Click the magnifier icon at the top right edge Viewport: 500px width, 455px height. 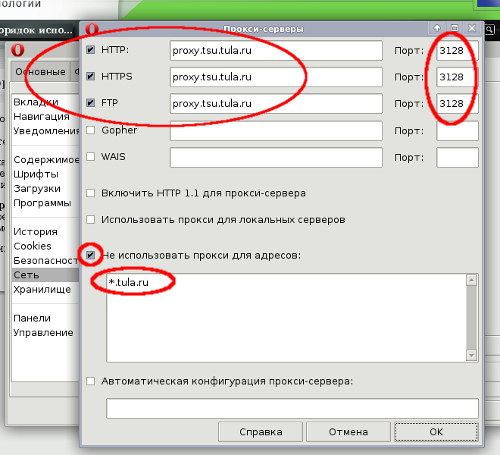tap(489, 30)
